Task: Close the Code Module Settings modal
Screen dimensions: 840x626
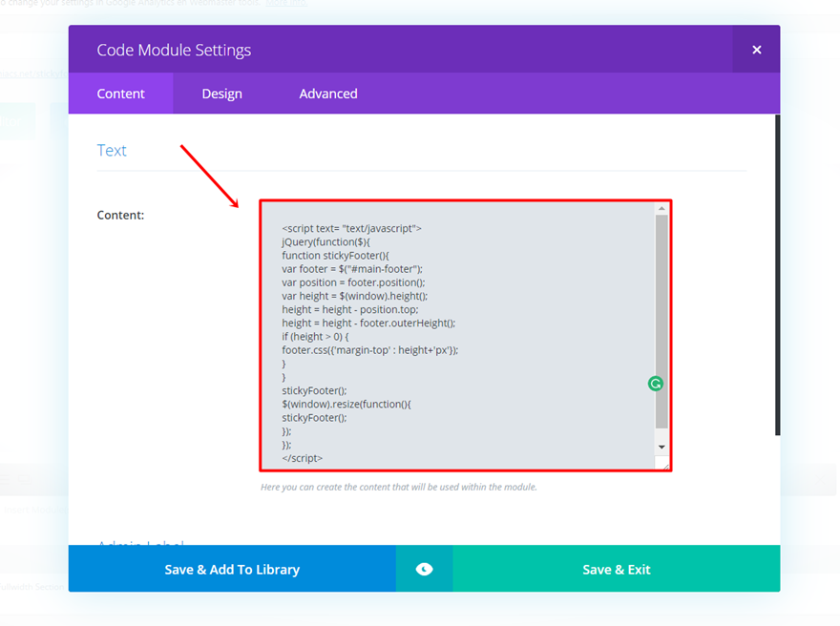Action: pos(756,50)
